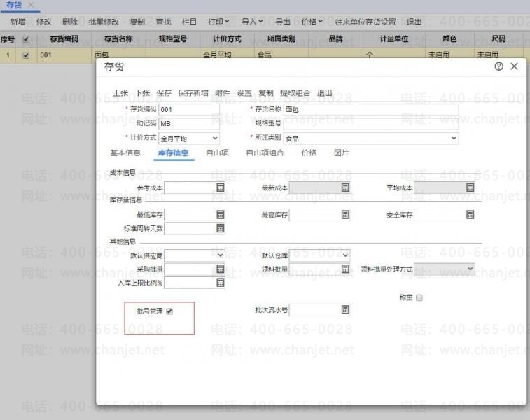Viewport: 530px width, 420px height.
Task: Click into 存货名称 input field
Action: [371, 109]
